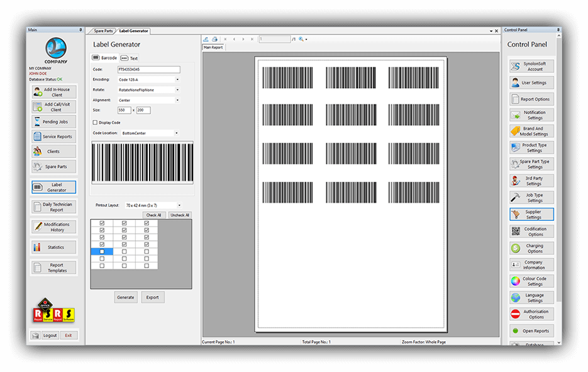Open the zoom magnifier in report toolbar
The image size is (588, 372).
tap(302, 39)
